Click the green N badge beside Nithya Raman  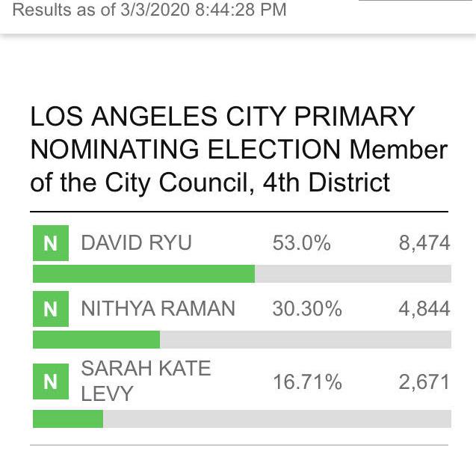click(51, 309)
